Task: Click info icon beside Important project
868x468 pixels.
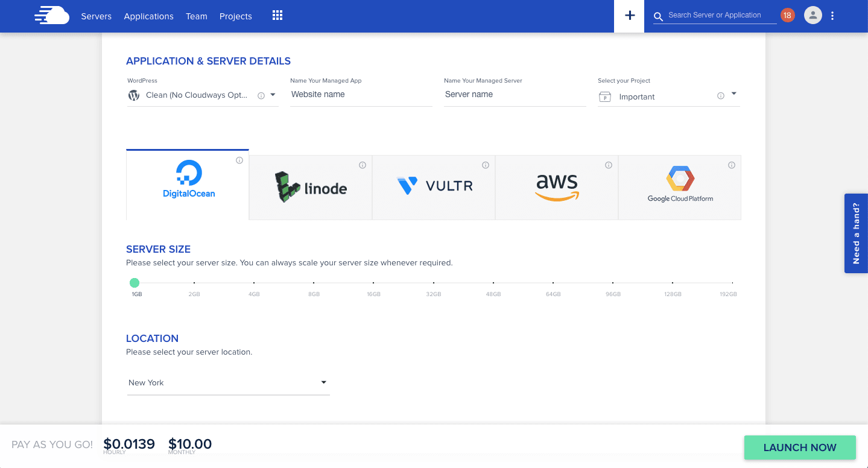Action: 720,96
